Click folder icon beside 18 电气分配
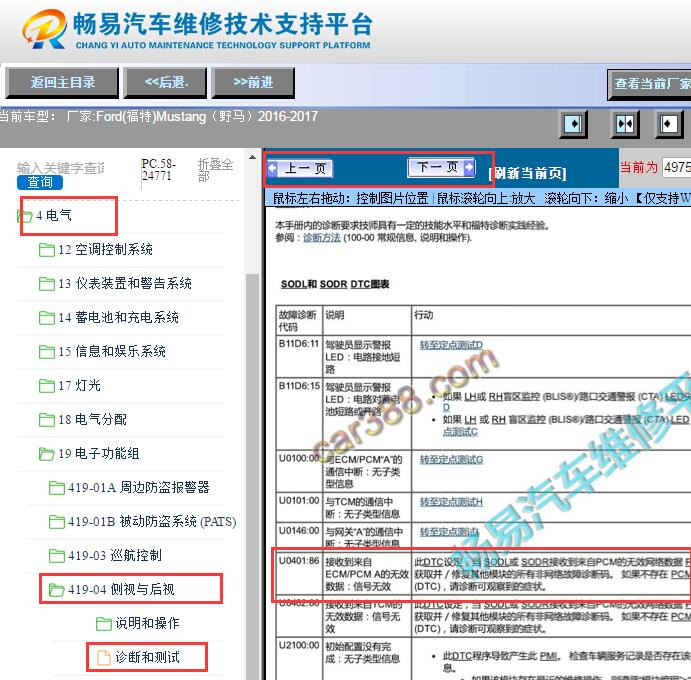This screenshot has width=691, height=680. (x=47, y=420)
